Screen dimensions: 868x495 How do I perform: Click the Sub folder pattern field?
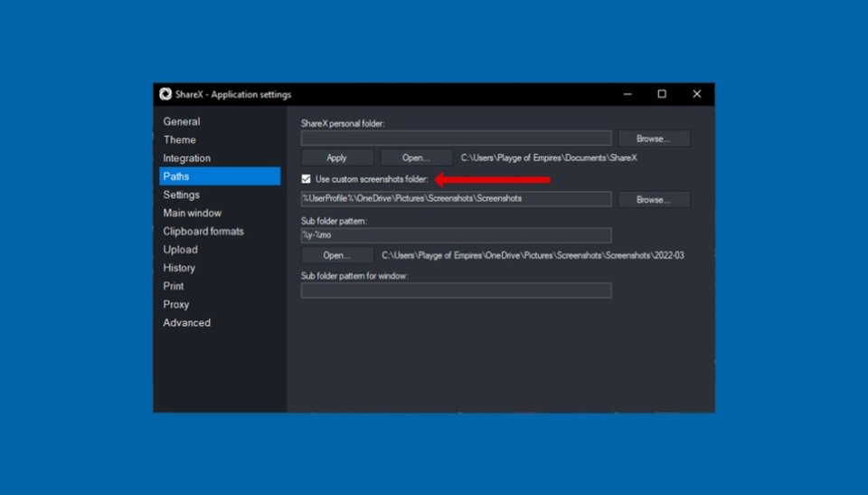456,235
